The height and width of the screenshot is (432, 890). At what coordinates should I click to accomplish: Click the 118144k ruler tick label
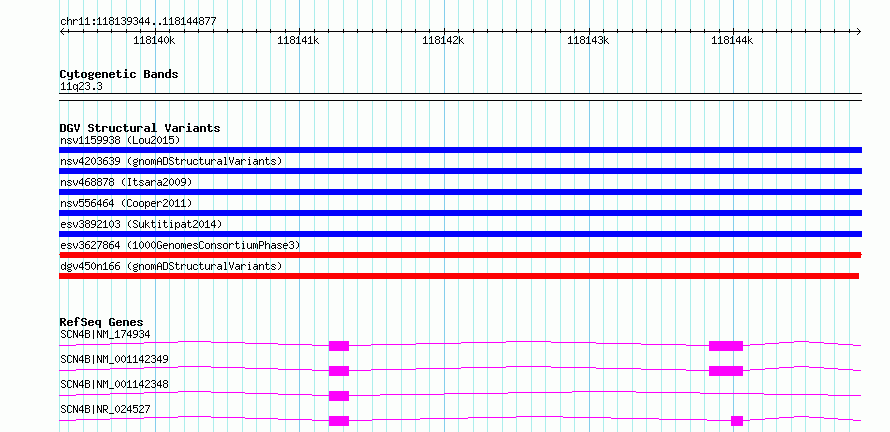(x=732, y=40)
